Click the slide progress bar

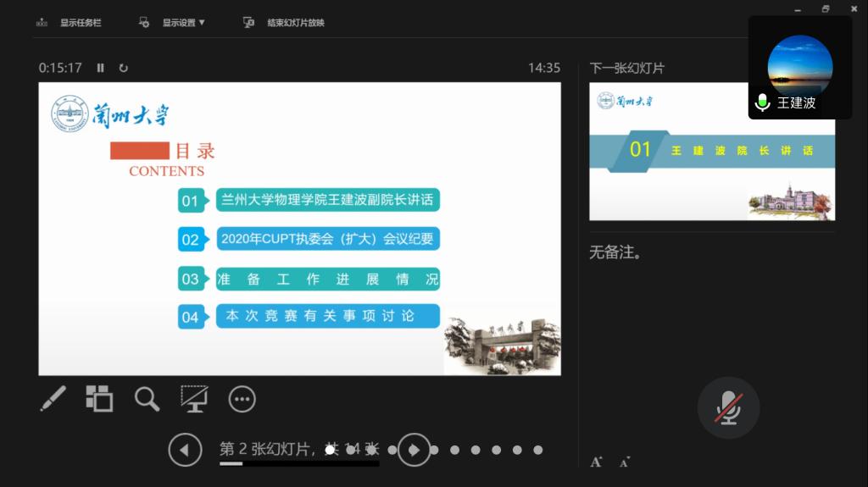coord(298,463)
